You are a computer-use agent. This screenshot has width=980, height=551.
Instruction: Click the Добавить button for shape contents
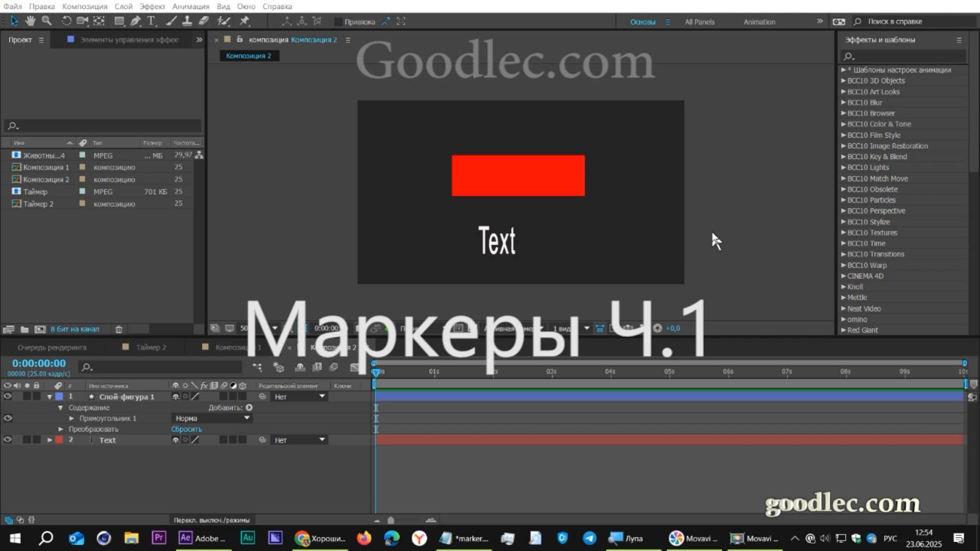[249, 407]
